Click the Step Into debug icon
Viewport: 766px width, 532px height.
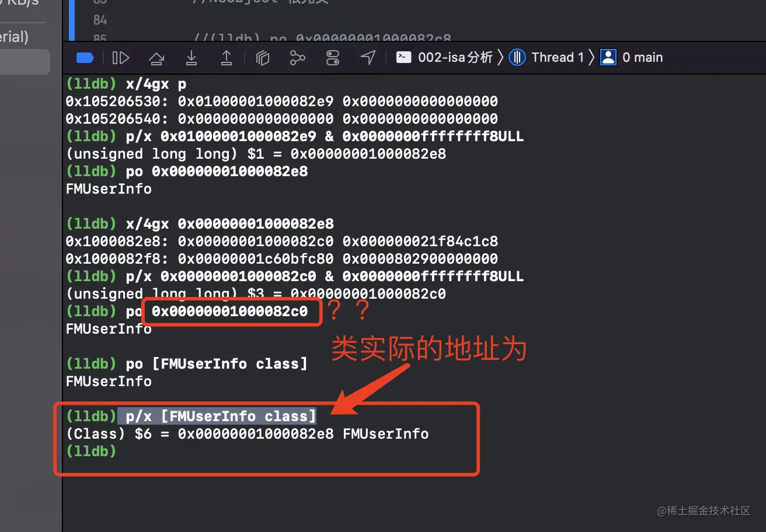(191, 57)
